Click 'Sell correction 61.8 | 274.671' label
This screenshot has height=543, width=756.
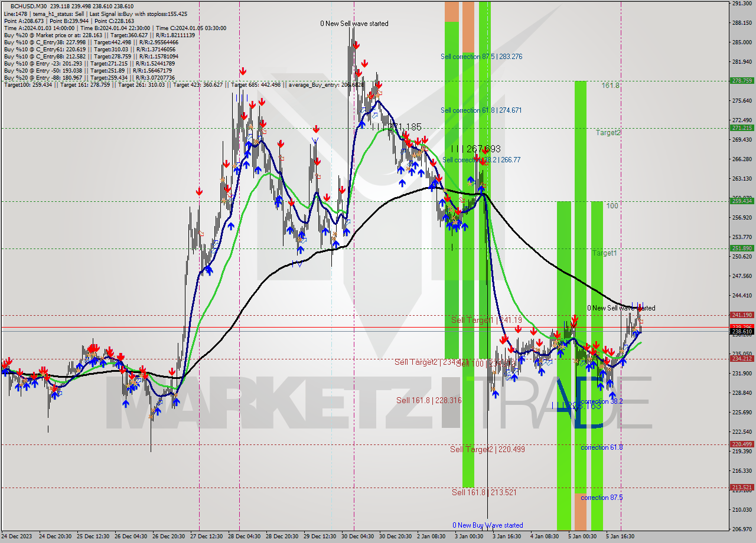(x=481, y=110)
